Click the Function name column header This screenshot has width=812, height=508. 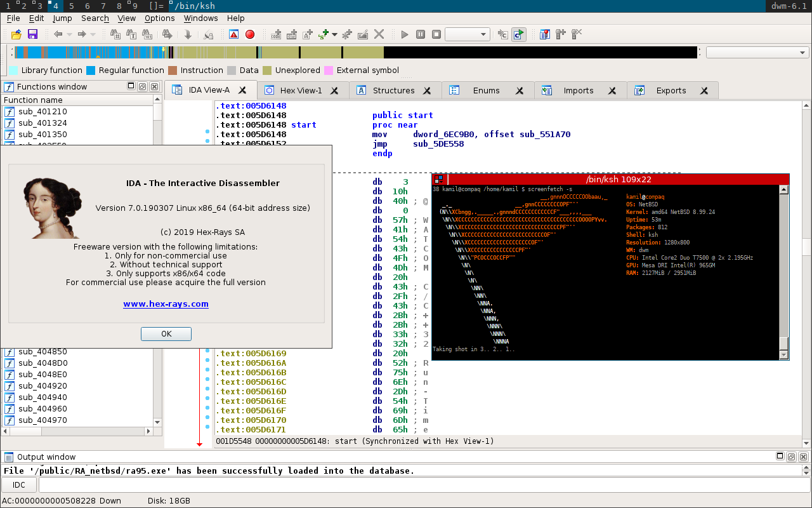coord(77,100)
